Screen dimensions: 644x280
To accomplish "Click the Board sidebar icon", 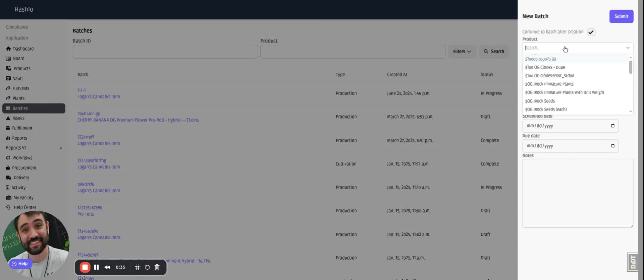I will click(8, 59).
